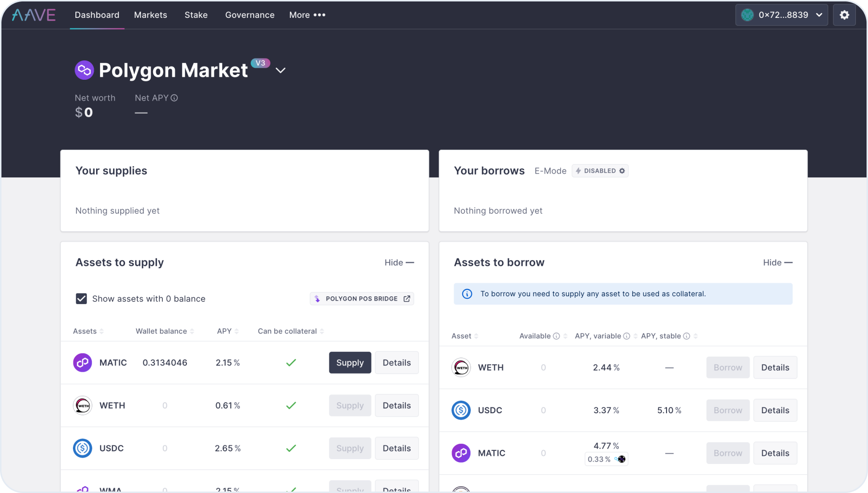Open the Governance tab
The height and width of the screenshot is (493, 868).
(x=250, y=15)
